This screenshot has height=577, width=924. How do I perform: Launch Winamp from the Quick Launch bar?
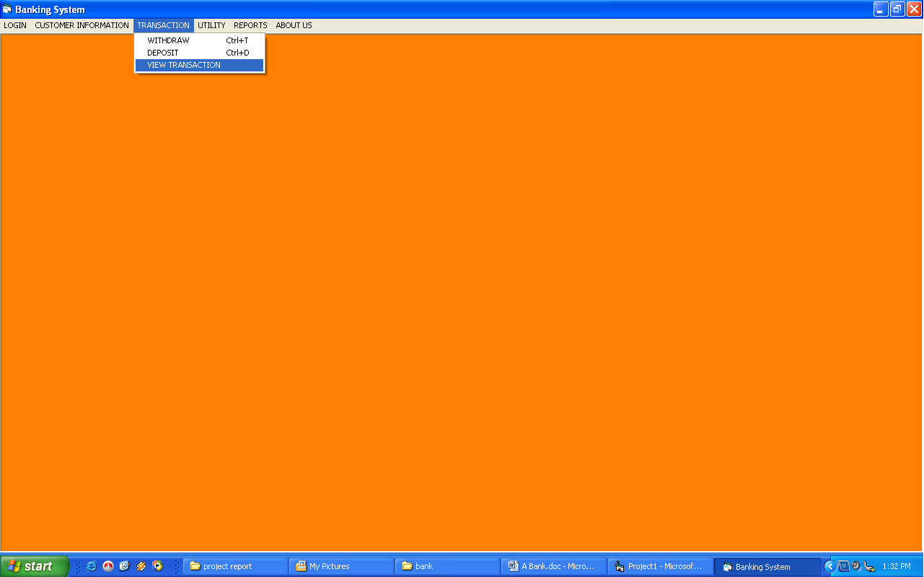tap(140, 566)
